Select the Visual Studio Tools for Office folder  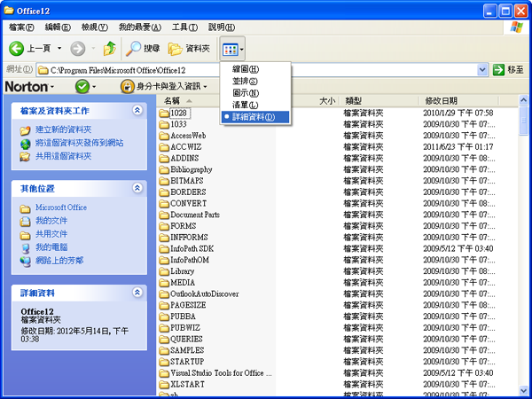point(221,373)
